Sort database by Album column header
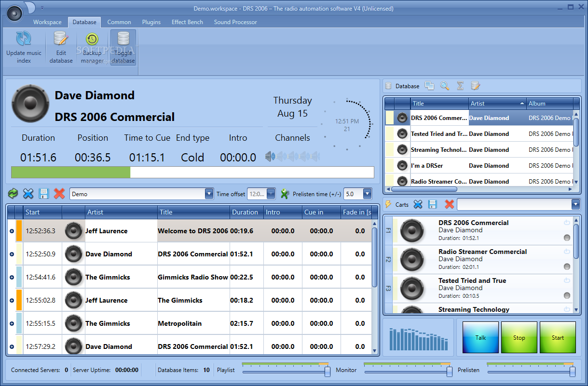Screen dimensions: 588x386 tap(550, 103)
